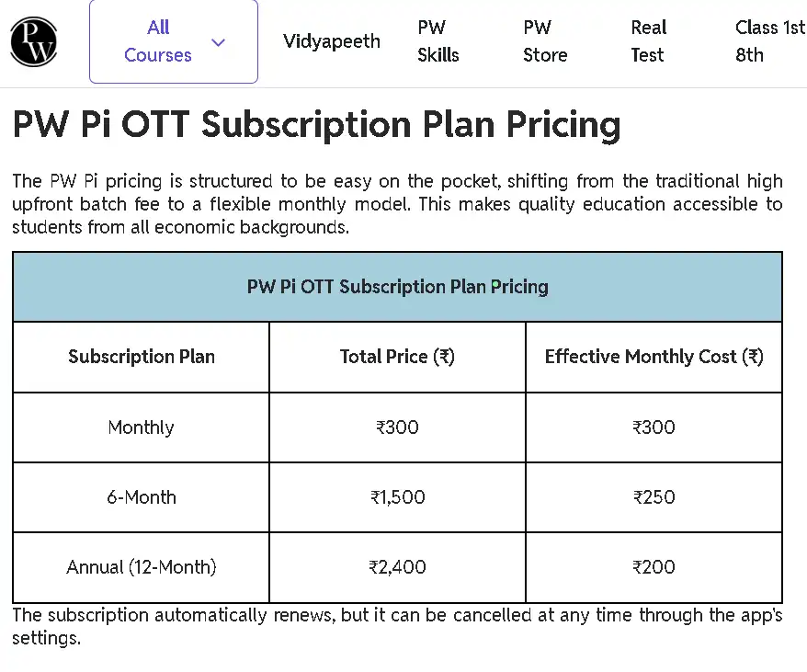The width and height of the screenshot is (807, 672).
Task: Click the ₹2,400 total price cell
Action: (x=397, y=567)
